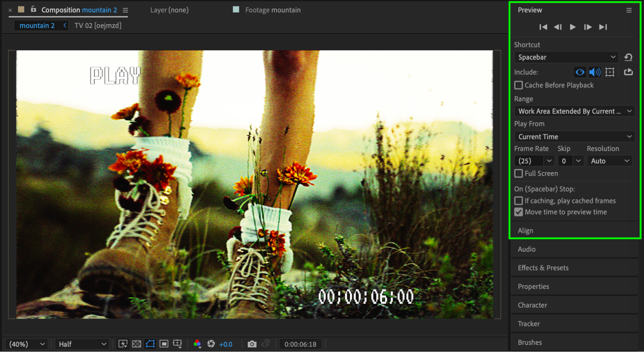Reset the preview shortcut settings icon
Viewport: 644px width, 352px height.
click(628, 57)
